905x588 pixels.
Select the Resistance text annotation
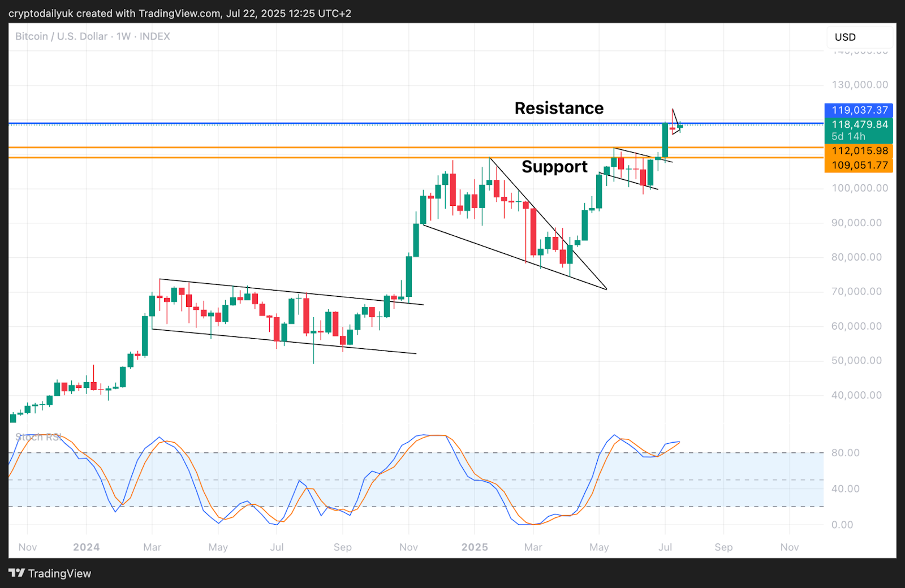(x=559, y=108)
